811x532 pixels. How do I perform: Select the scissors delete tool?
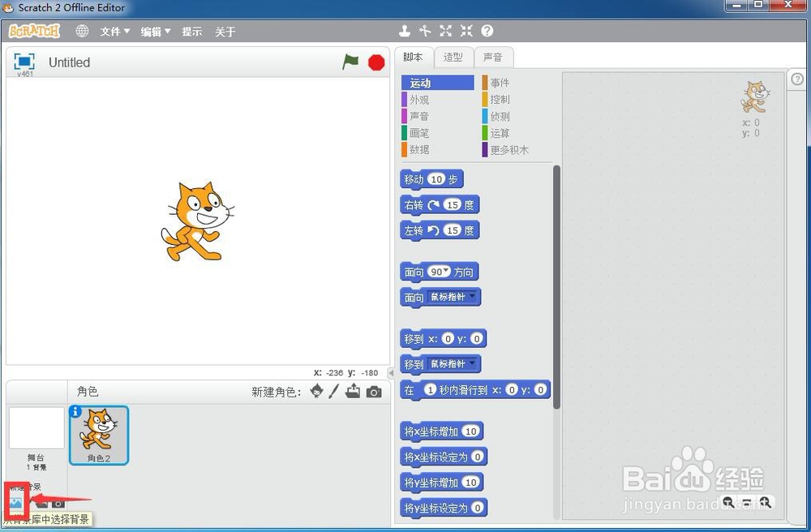[x=425, y=31]
